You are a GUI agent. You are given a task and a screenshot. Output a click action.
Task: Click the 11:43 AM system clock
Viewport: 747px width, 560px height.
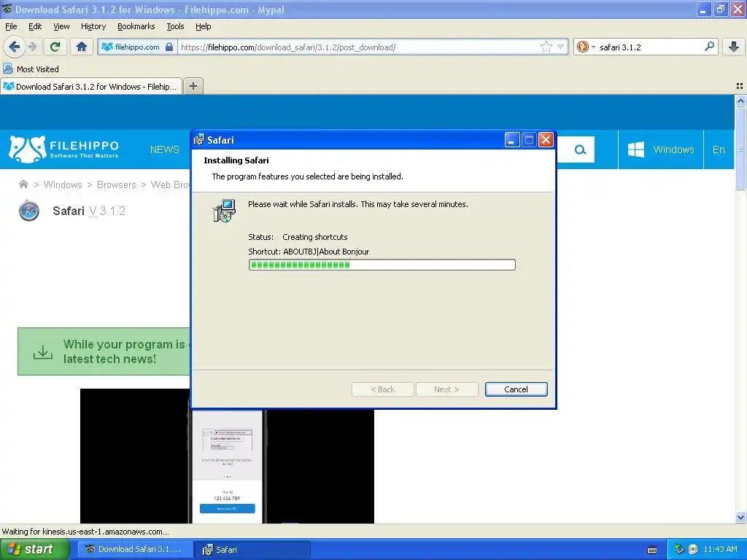[720, 549]
